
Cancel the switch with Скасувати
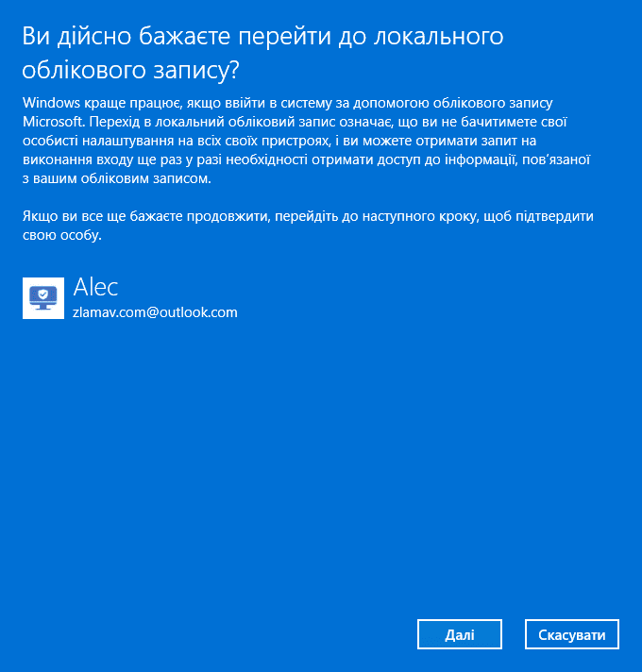[x=572, y=634]
